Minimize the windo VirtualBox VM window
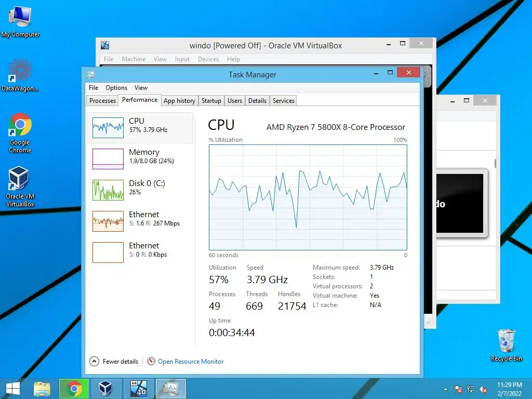Screen dimensions: 532x399 [x=389, y=44]
